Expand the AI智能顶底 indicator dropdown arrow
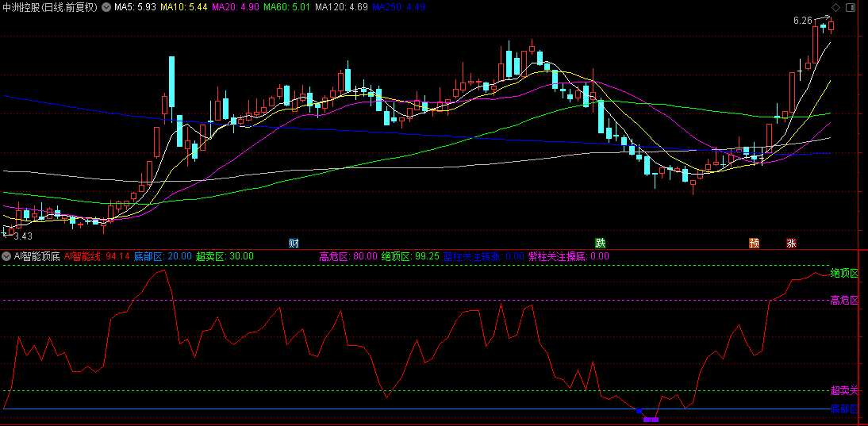 click(6, 256)
